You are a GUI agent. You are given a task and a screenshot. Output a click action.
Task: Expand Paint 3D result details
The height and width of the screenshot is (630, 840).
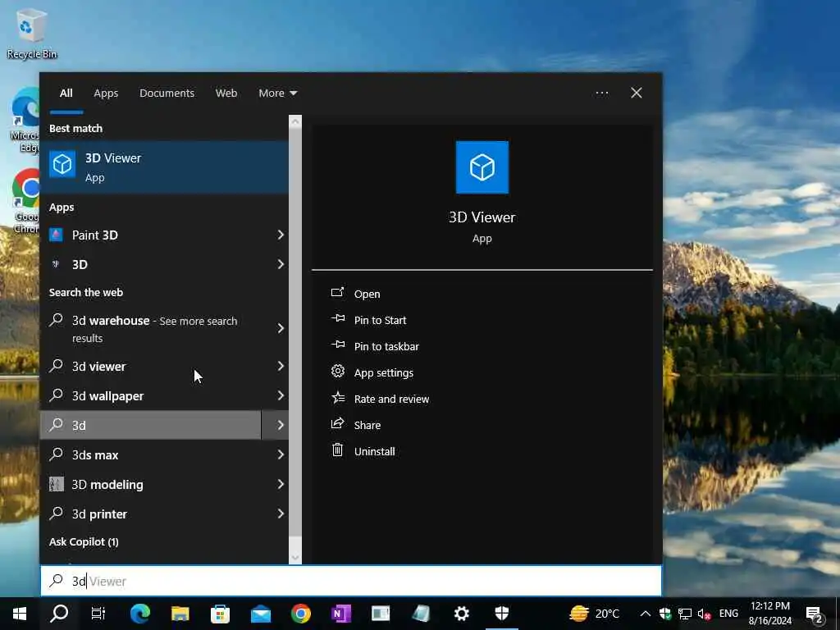click(281, 235)
